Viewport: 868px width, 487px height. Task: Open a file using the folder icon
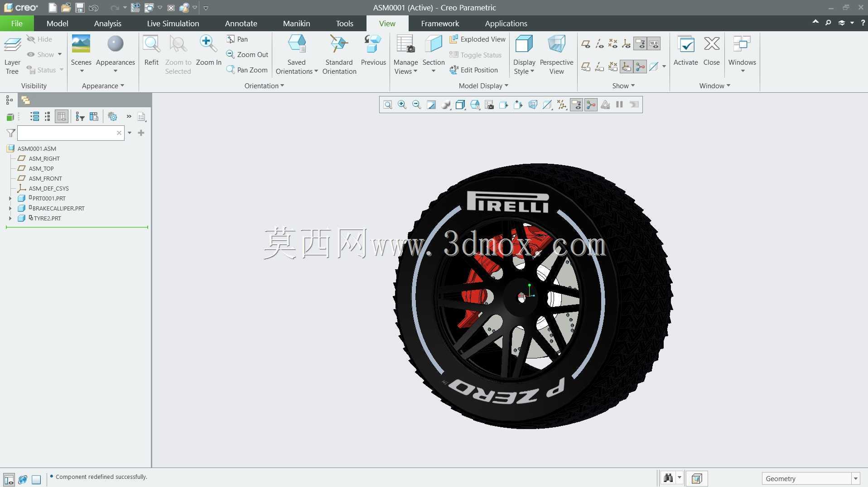click(x=66, y=8)
